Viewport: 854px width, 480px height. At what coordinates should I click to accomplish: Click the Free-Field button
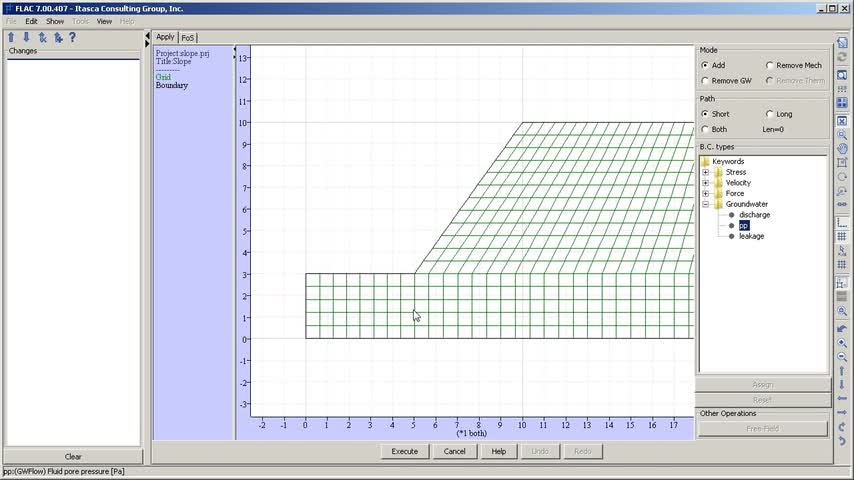[x=762, y=429]
